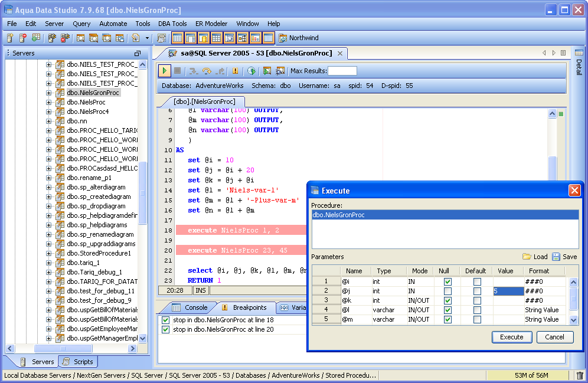Open the dropdown arrow in the main toolbar
588x383 pixels.
coord(148,38)
